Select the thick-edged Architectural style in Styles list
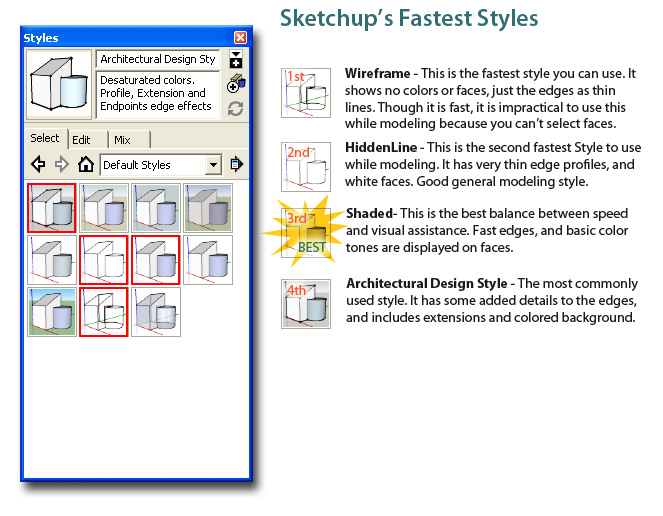The width and height of the screenshot is (663, 516). click(x=52, y=208)
